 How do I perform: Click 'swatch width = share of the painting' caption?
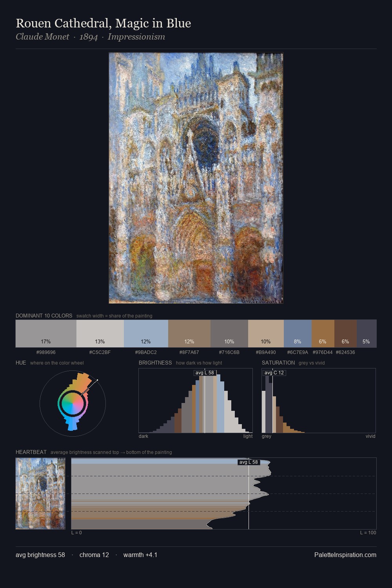coord(114,316)
